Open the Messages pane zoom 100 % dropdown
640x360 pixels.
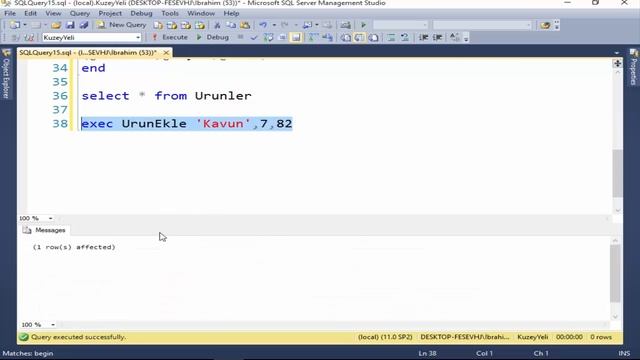53,325
